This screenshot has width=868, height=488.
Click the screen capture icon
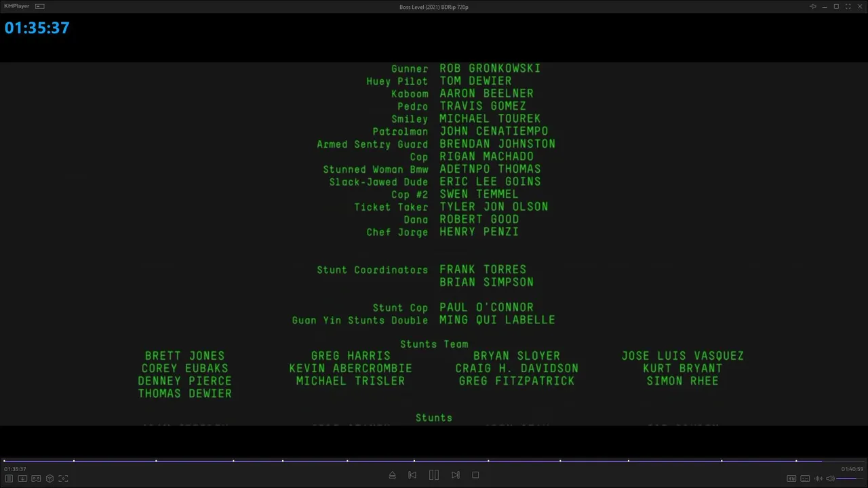point(63,479)
